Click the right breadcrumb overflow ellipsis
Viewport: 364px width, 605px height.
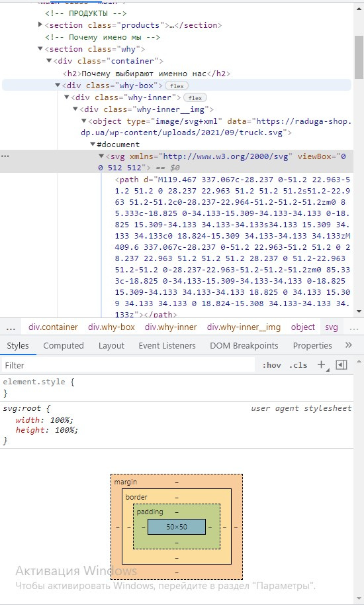click(354, 327)
